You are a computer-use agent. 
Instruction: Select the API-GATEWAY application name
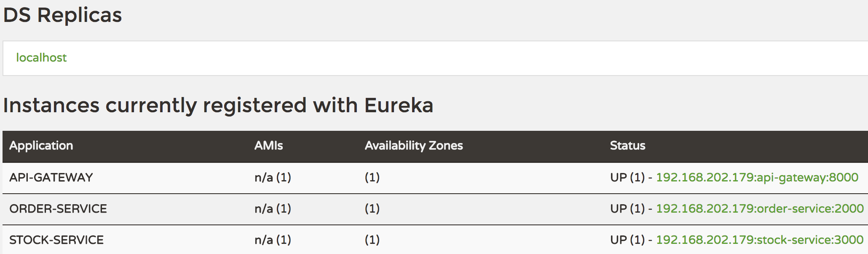(x=51, y=178)
